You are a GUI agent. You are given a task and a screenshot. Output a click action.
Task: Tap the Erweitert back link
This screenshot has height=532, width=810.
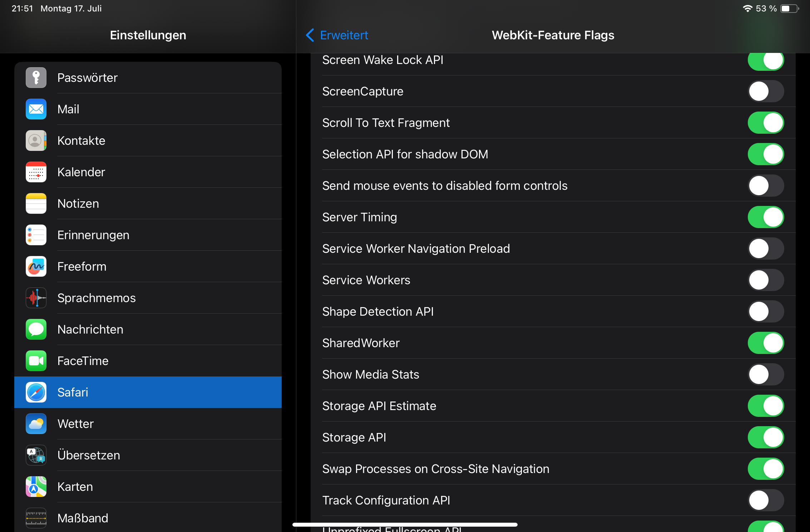(344, 35)
